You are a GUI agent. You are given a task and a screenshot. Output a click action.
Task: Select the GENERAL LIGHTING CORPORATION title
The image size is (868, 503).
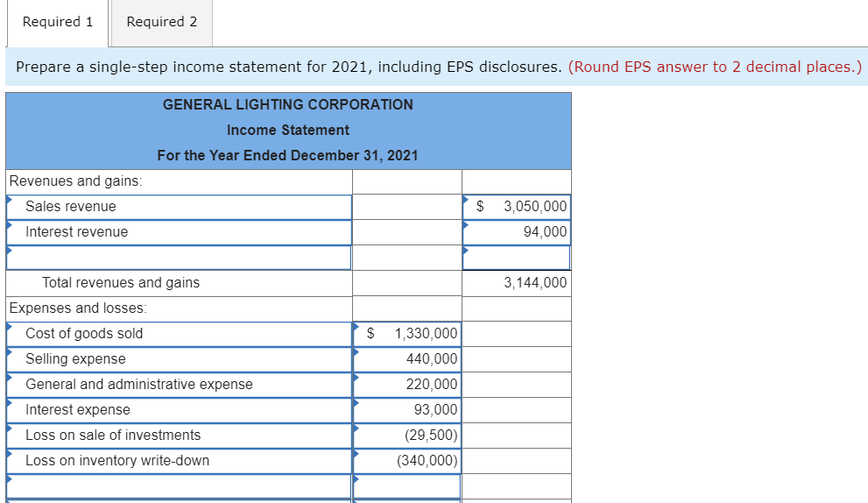[288, 104]
